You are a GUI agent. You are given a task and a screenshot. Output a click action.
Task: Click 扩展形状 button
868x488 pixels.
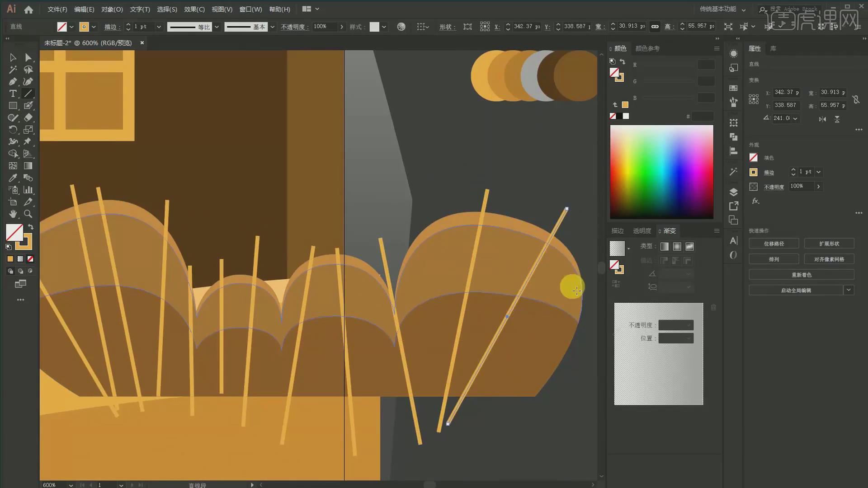(829, 244)
